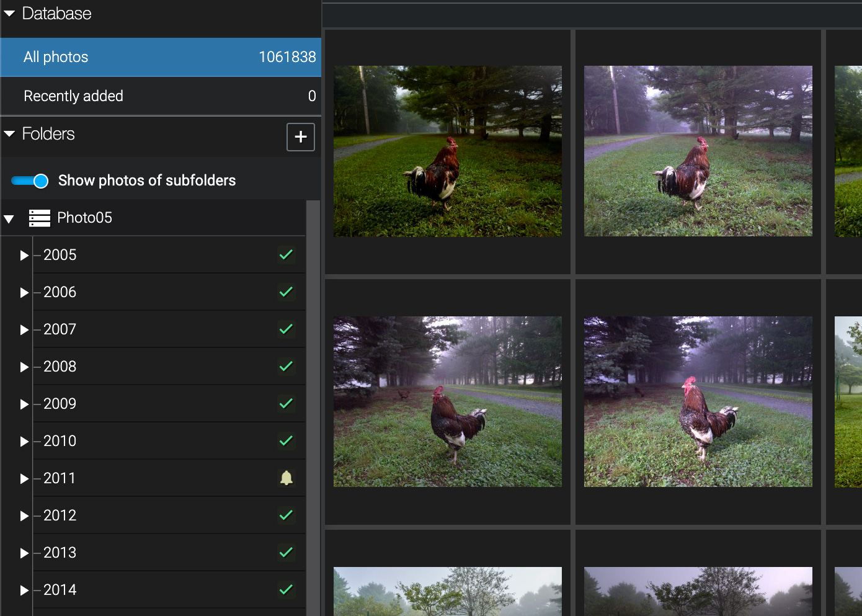Viewport: 862px width, 616px height.
Task: Select the 2010 folder label
Action: (60, 441)
